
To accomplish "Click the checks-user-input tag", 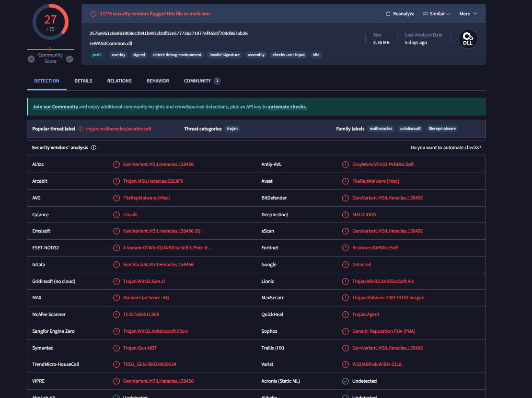I will pos(289,55).
